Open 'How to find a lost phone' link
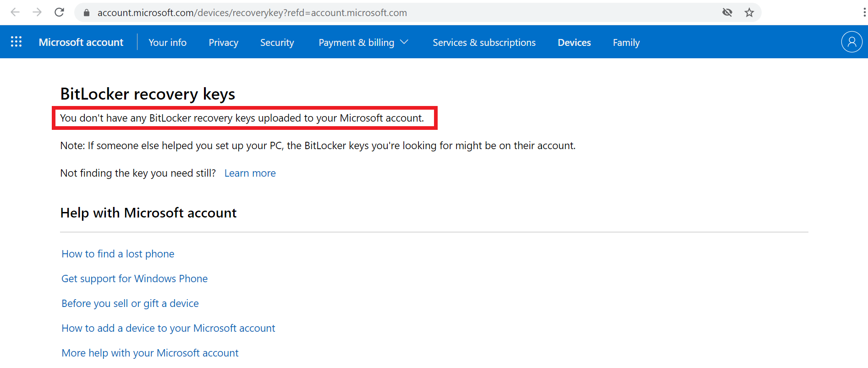 pyautogui.click(x=118, y=254)
